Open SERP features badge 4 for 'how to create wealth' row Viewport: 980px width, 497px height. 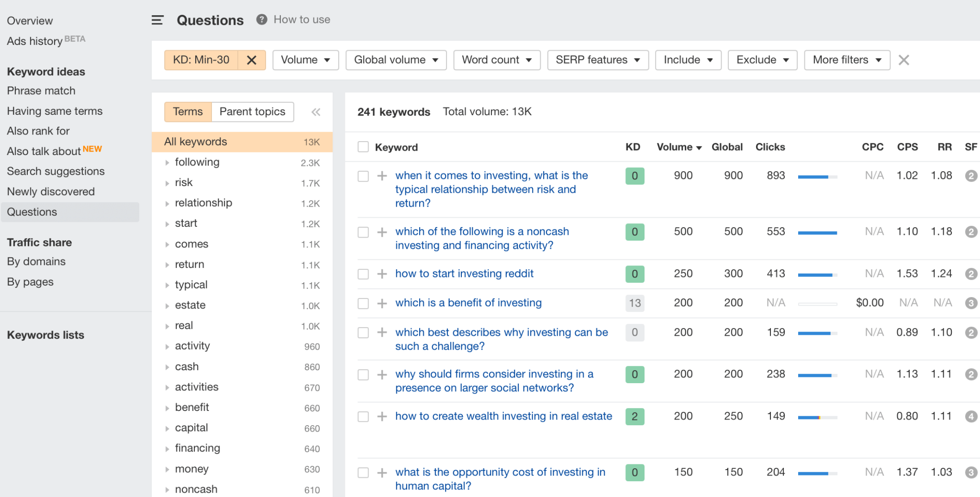tap(971, 417)
